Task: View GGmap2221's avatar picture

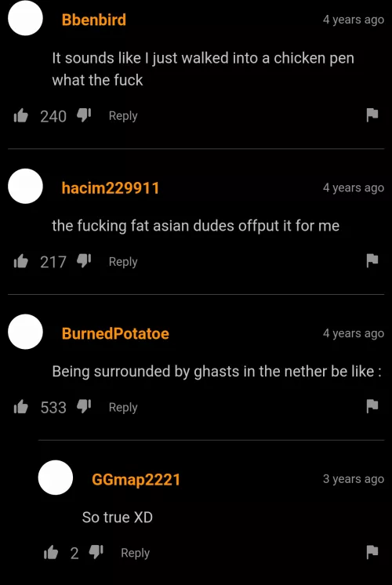Action: [56, 478]
